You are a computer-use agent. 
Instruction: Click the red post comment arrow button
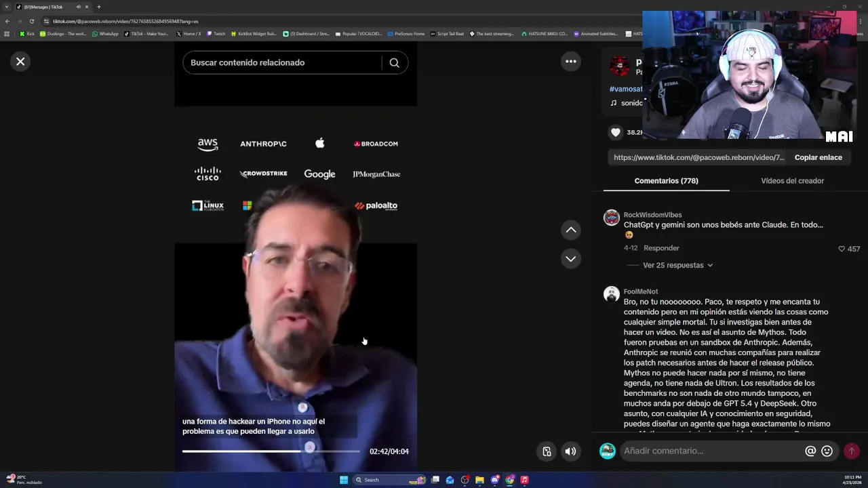(852, 451)
